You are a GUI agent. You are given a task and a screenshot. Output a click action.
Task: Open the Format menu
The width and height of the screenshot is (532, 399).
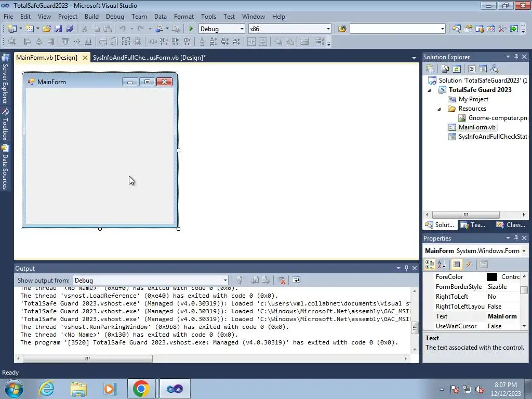click(x=183, y=16)
